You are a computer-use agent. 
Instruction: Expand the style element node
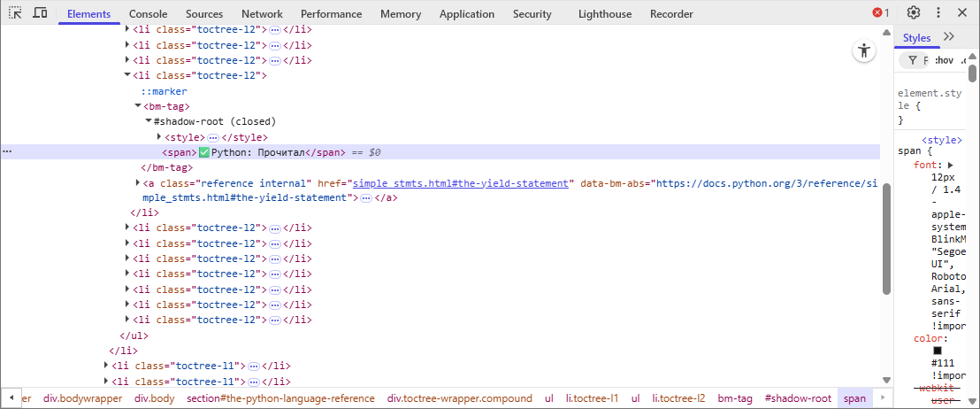[159, 137]
